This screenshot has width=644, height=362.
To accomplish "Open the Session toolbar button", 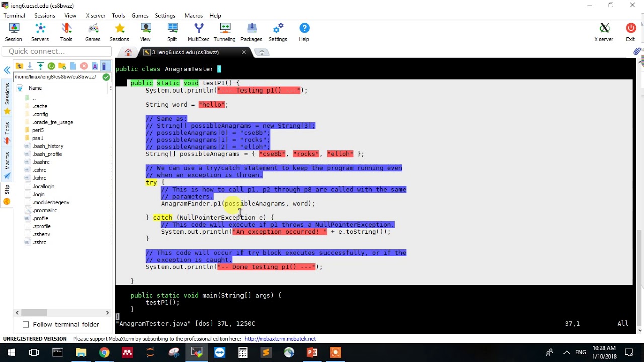I will click(x=13, y=32).
